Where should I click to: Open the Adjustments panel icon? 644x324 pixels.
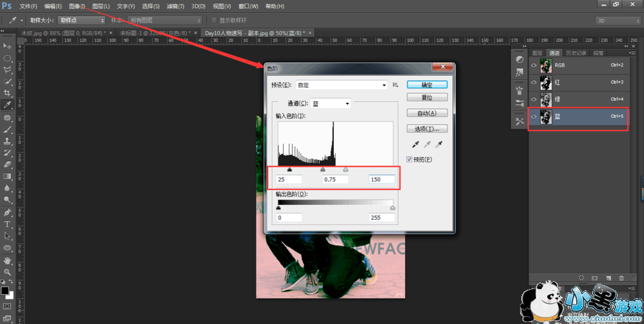coord(519,59)
